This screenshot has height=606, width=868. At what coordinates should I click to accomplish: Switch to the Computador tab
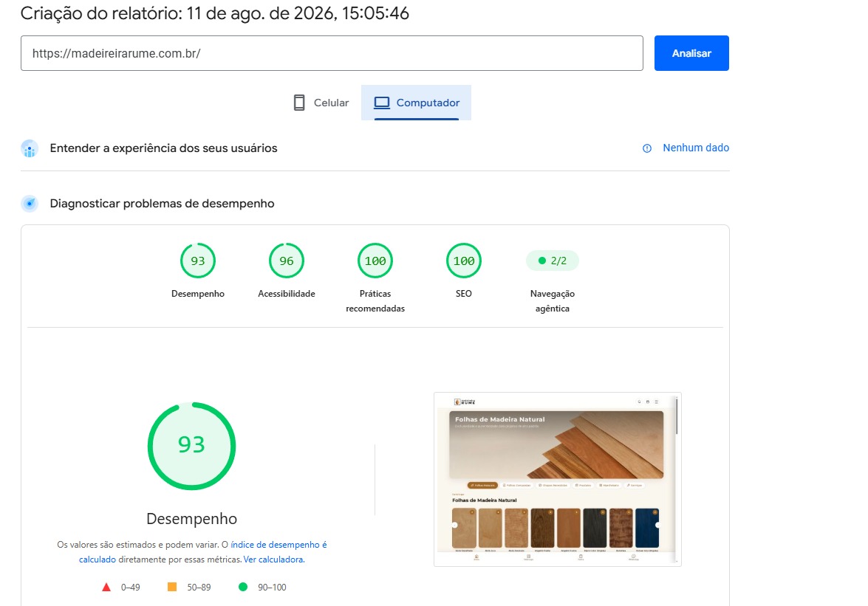click(417, 103)
